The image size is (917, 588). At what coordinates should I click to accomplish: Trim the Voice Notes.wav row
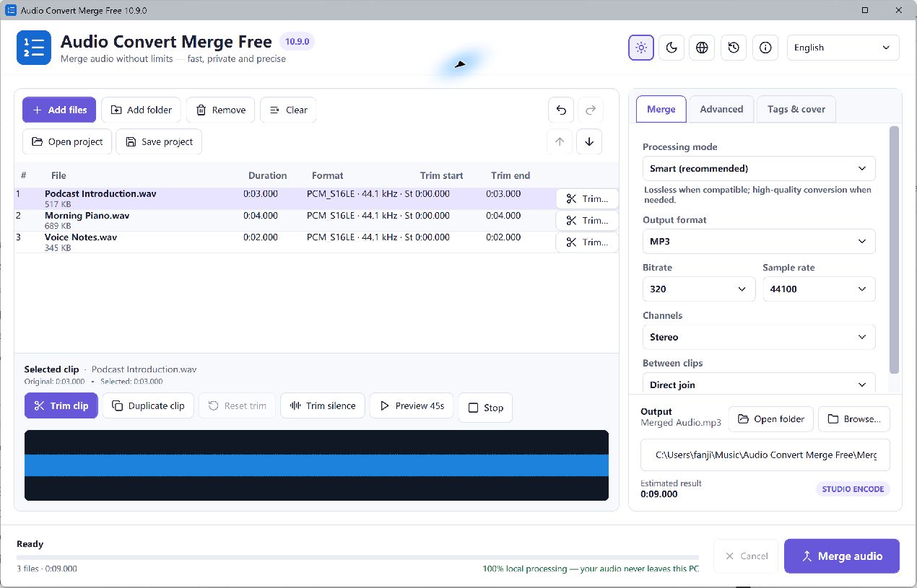(x=587, y=242)
